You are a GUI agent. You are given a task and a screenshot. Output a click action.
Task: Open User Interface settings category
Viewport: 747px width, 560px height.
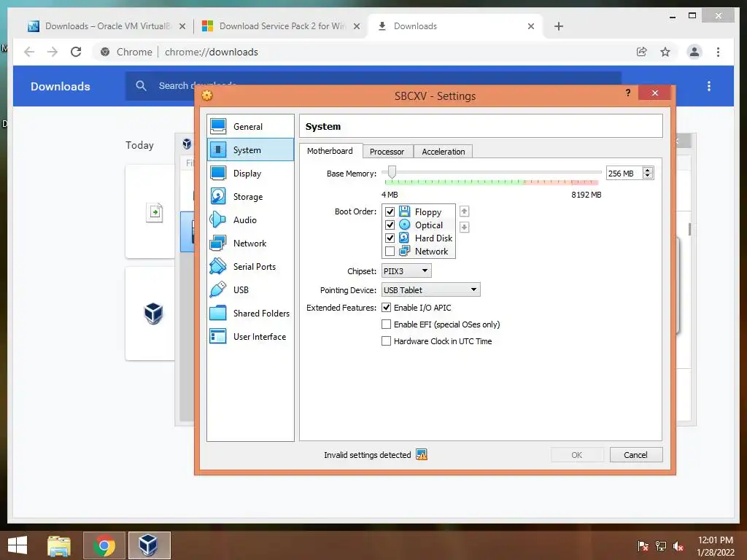250,337
